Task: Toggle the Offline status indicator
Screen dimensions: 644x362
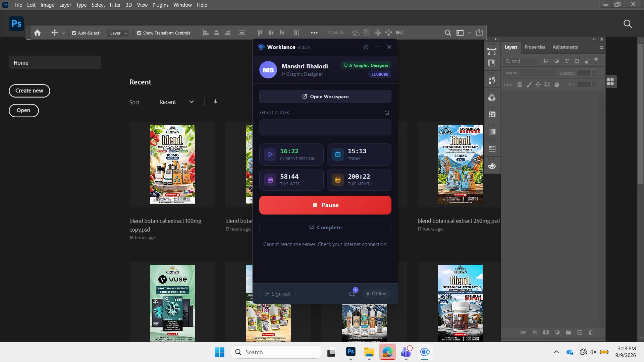Action: click(376, 294)
